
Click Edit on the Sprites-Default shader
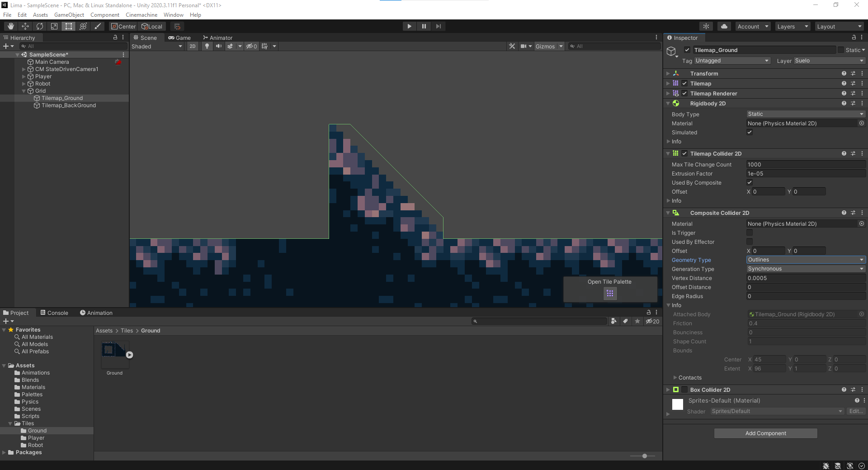[x=856, y=411]
